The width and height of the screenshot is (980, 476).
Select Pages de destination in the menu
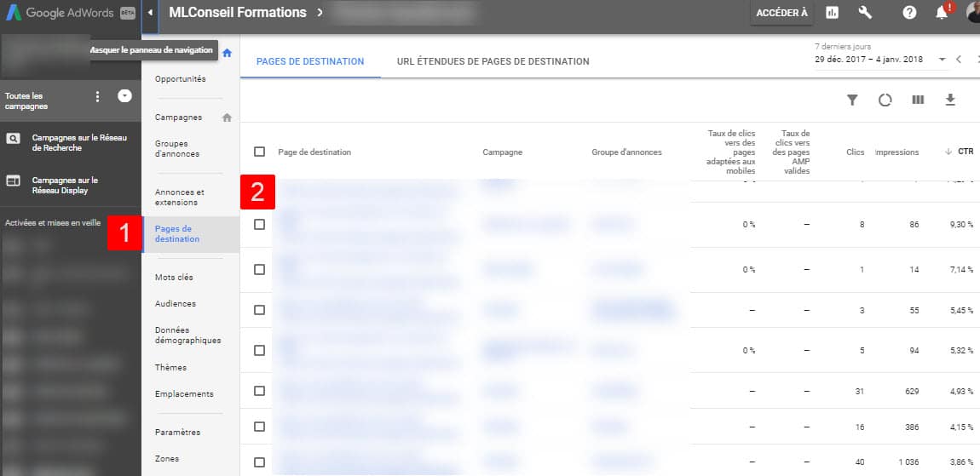[191, 233]
